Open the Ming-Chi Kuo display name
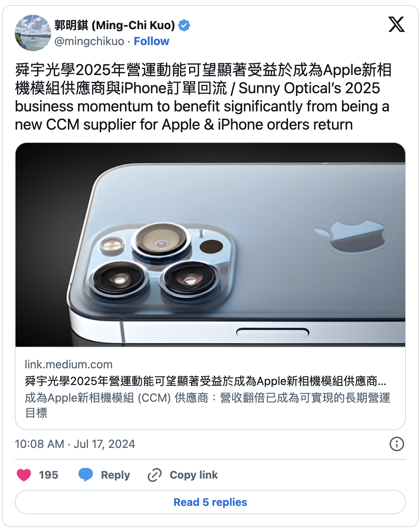 [x=115, y=25]
